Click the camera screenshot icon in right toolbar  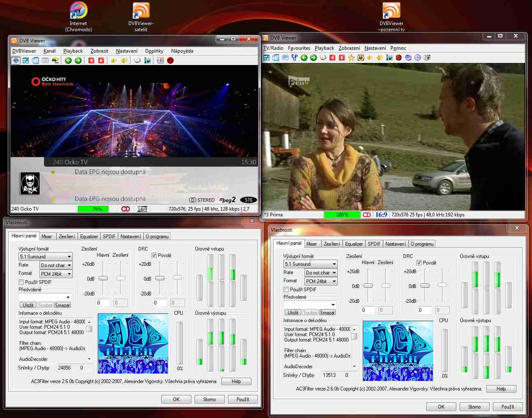click(427, 58)
